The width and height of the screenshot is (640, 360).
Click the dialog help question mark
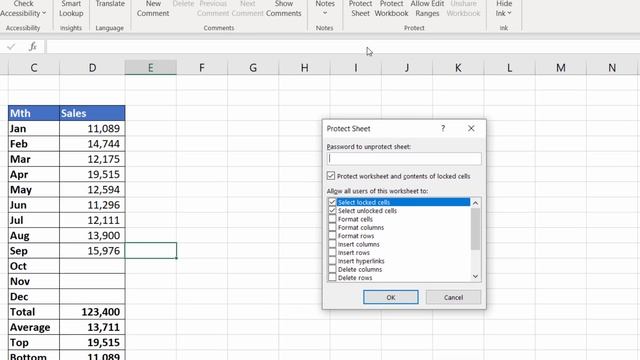(x=443, y=129)
